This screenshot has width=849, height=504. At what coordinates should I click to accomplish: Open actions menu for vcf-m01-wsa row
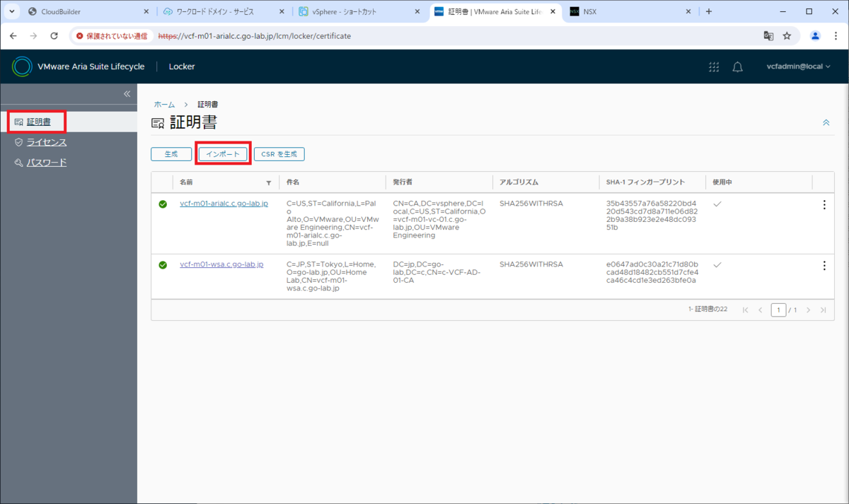pos(824,266)
